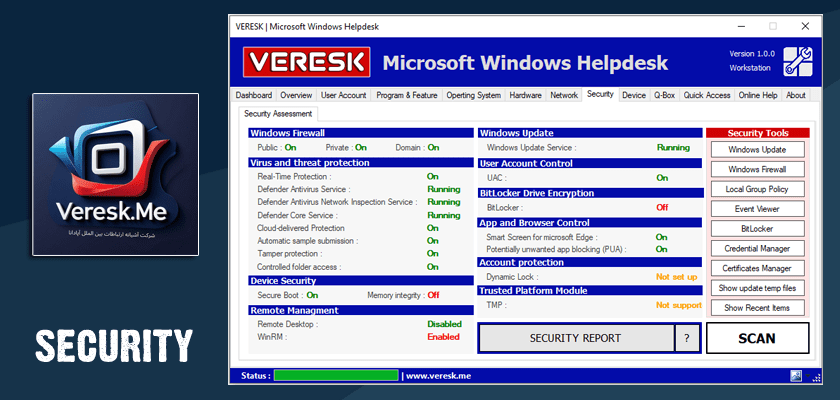Click the small icon in the status bar

pos(796,377)
